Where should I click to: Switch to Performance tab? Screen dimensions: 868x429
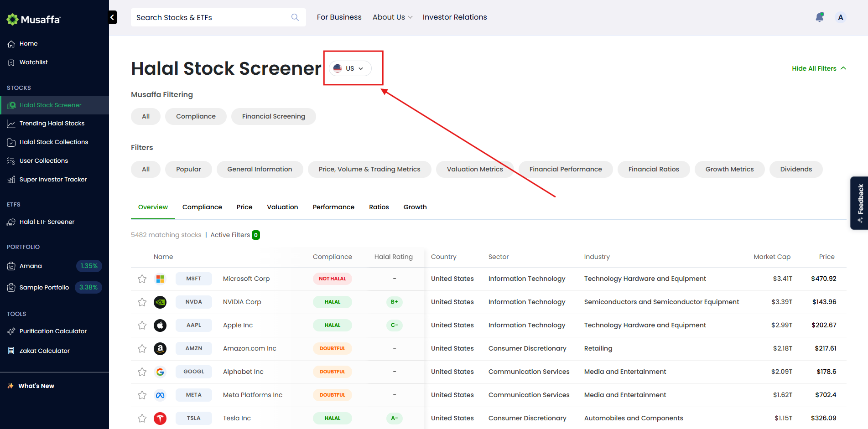click(333, 207)
